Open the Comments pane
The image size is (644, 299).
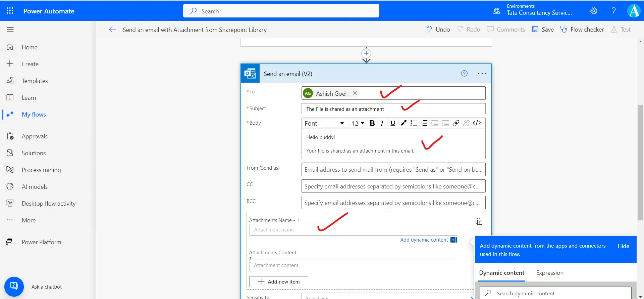[506, 30]
